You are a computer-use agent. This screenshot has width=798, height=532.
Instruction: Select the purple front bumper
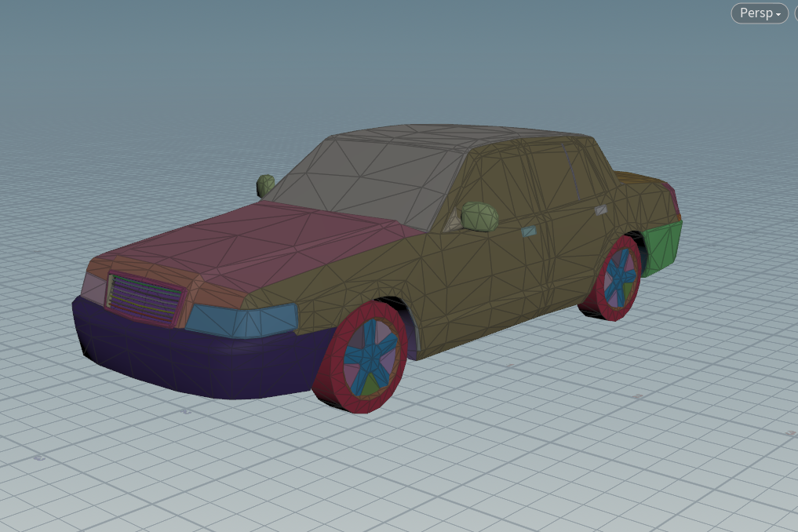click(196, 361)
